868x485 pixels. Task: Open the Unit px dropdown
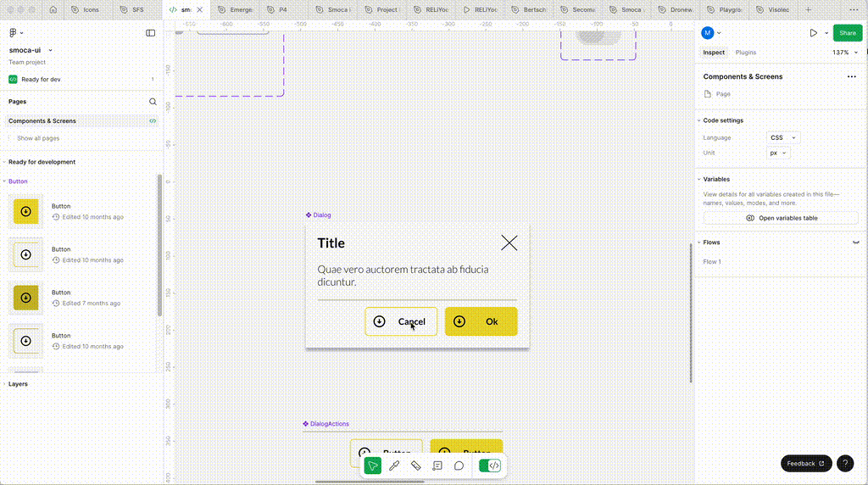point(778,153)
